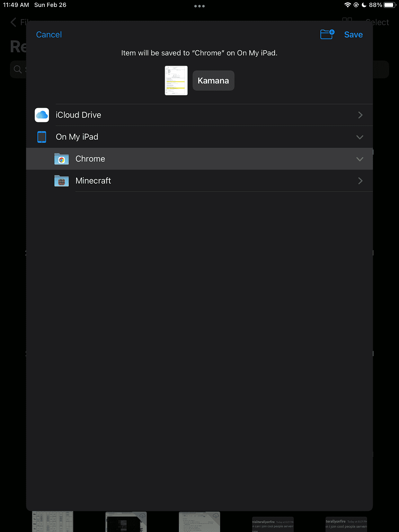Expand the Minecraft folder chevron
399x532 pixels.
click(360, 180)
